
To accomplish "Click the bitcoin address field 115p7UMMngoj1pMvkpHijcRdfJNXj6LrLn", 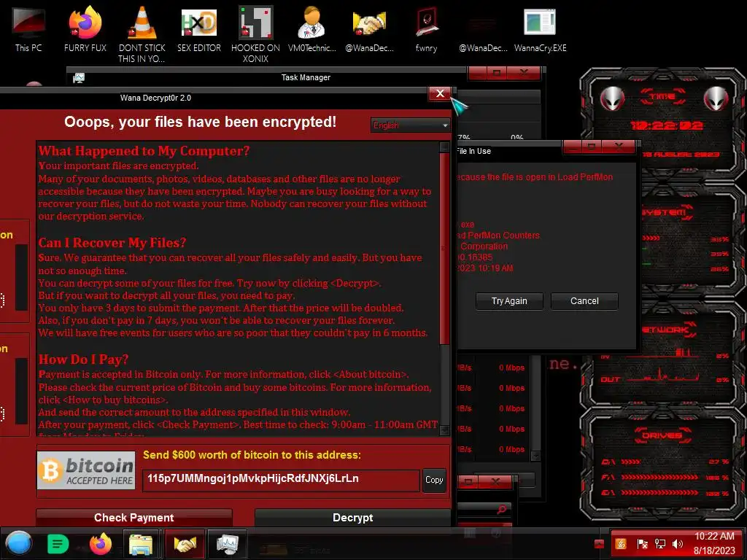I will point(281,479).
